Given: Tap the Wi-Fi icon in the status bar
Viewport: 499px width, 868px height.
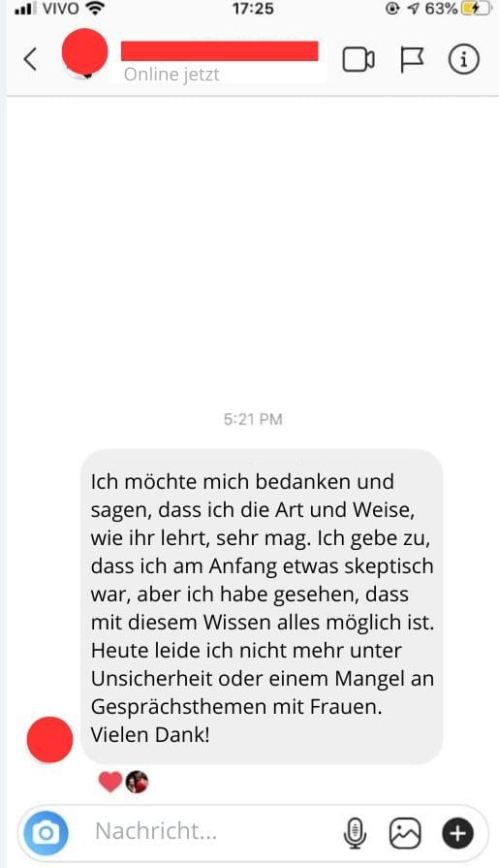Looking at the screenshot, I should click(96, 9).
